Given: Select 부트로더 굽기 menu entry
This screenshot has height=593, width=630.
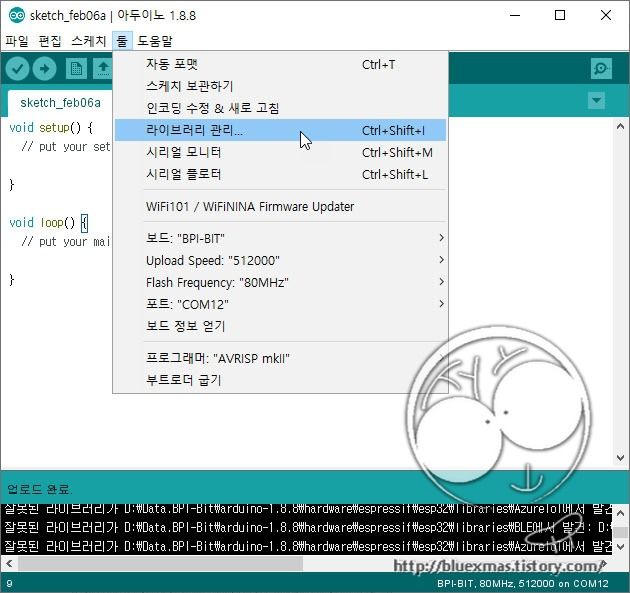Looking at the screenshot, I should pyautogui.click(x=280, y=380).
